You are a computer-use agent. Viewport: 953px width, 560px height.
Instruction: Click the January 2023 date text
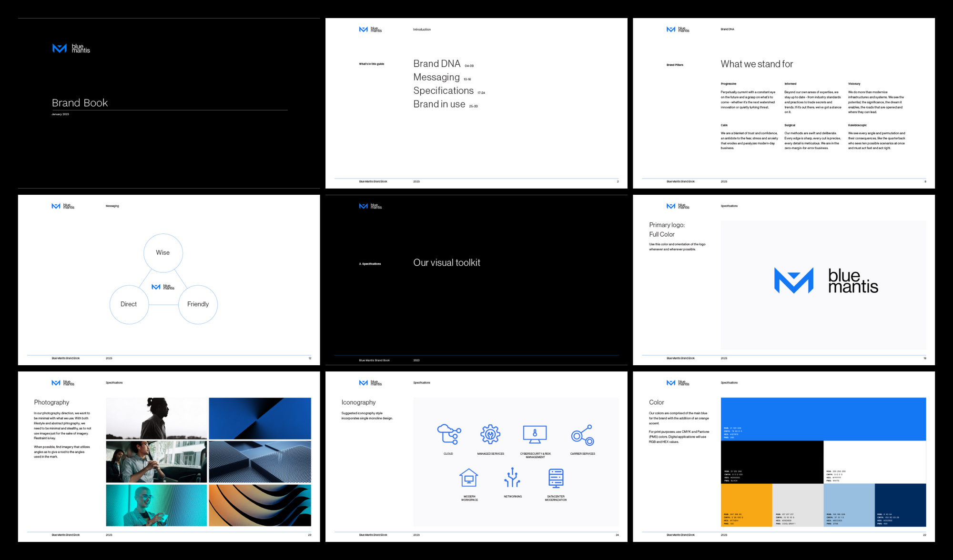pos(60,114)
